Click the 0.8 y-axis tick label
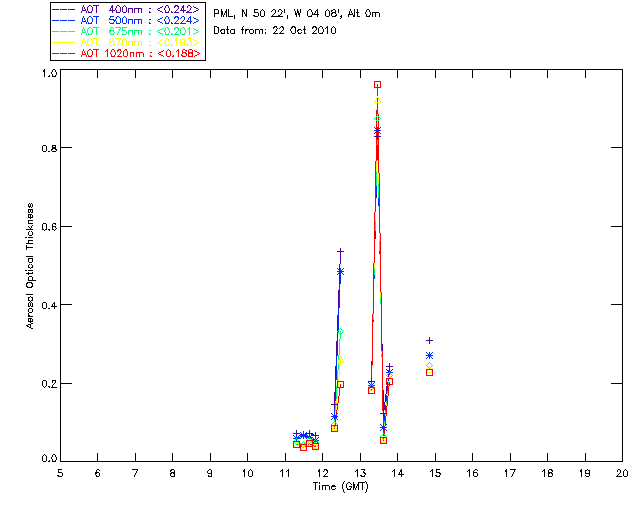The height and width of the screenshot is (512, 640). click(x=49, y=148)
